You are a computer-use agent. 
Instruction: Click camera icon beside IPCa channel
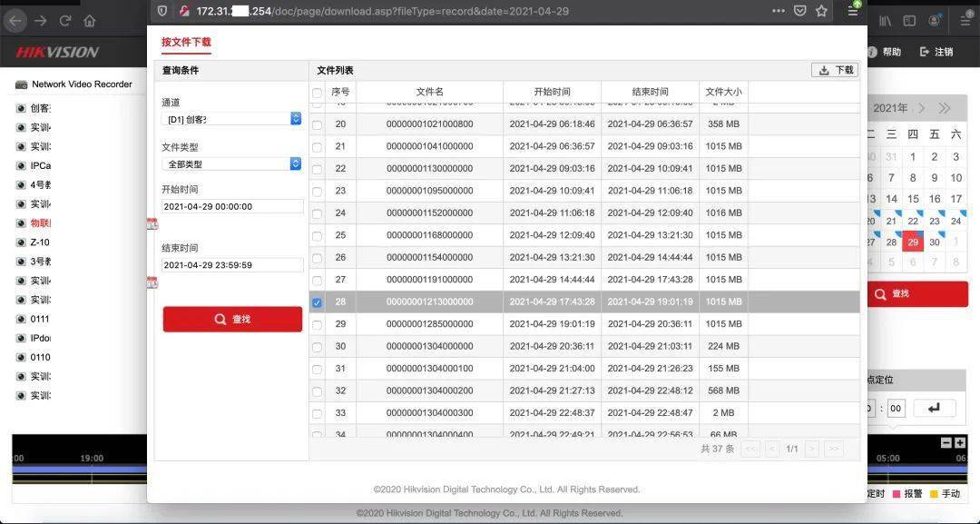click(21, 165)
